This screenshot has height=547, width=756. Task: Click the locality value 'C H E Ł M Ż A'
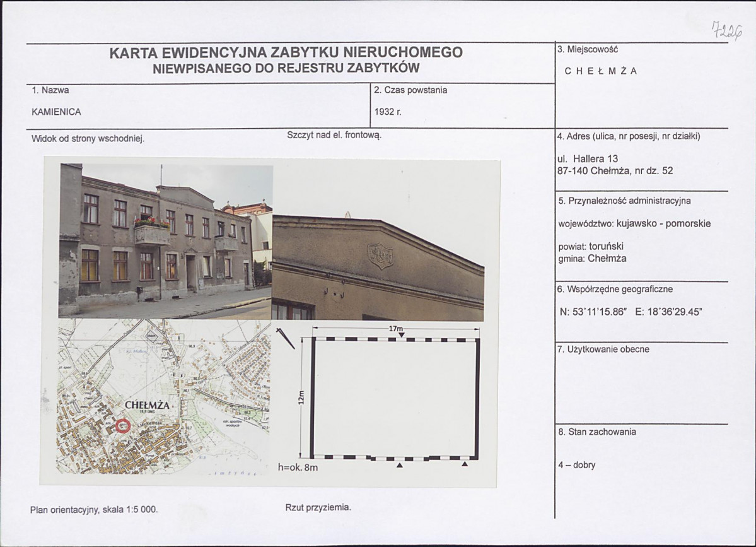(601, 71)
